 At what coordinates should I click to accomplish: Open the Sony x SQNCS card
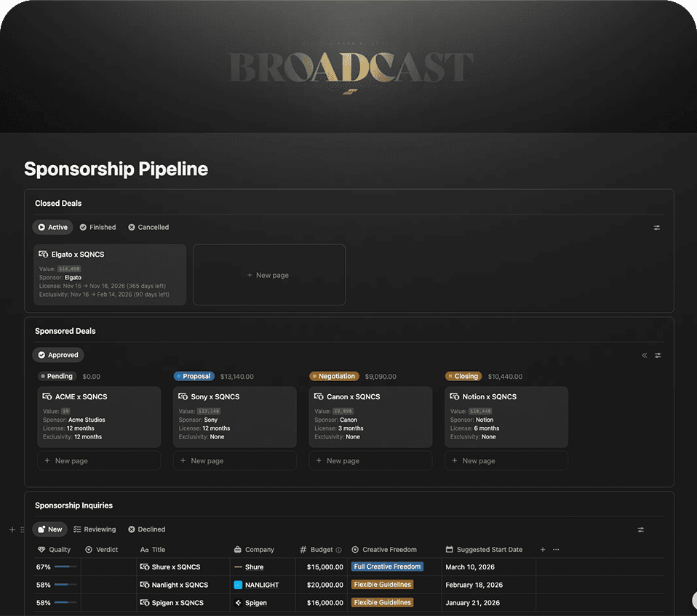tap(235, 417)
